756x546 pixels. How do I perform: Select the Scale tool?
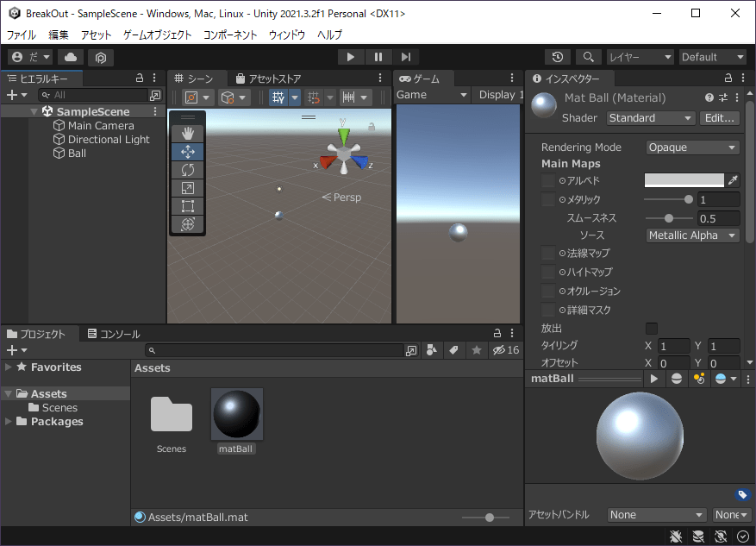coord(188,188)
